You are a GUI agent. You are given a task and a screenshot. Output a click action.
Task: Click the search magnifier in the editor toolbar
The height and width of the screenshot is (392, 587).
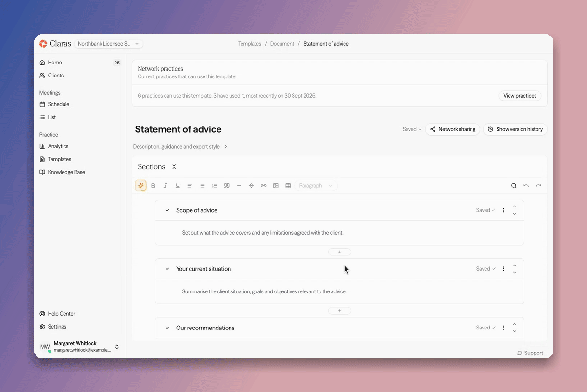[514, 186]
